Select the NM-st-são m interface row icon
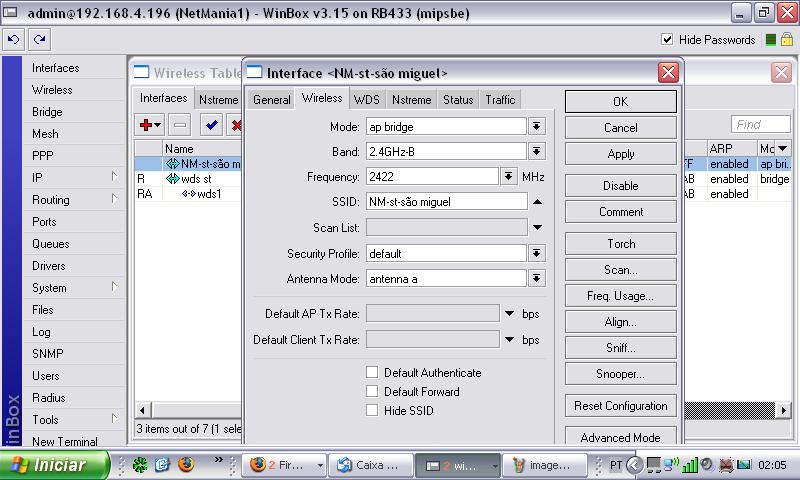Screen dimensions: 800x480 click(172, 164)
